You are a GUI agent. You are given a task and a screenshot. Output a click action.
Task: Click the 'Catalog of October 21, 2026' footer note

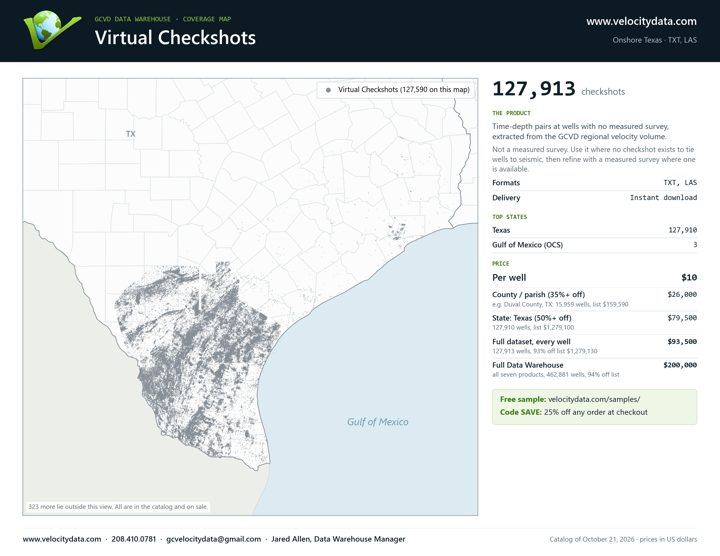point(623,539)
